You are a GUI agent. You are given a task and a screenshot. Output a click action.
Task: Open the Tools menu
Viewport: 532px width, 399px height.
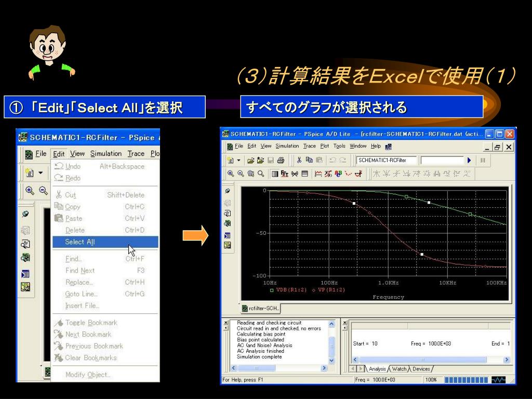339,146
